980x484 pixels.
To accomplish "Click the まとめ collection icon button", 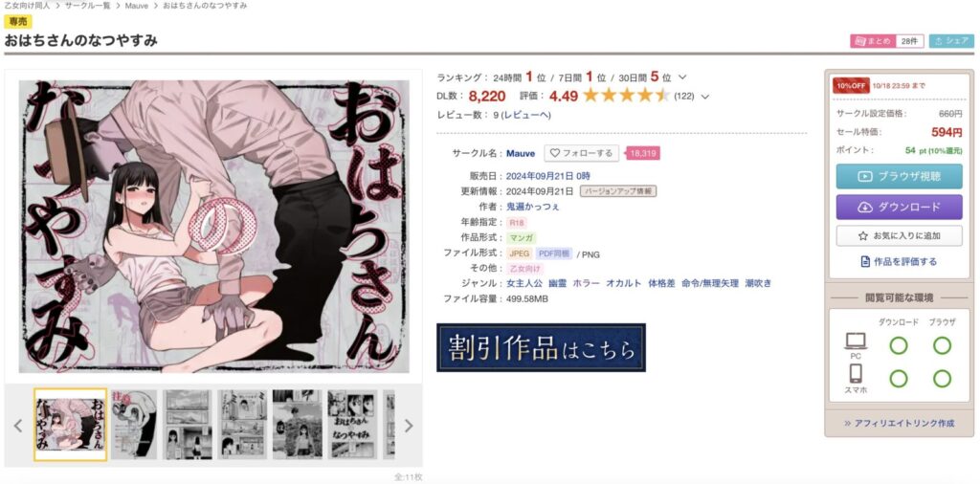I will tap(873, 41).
